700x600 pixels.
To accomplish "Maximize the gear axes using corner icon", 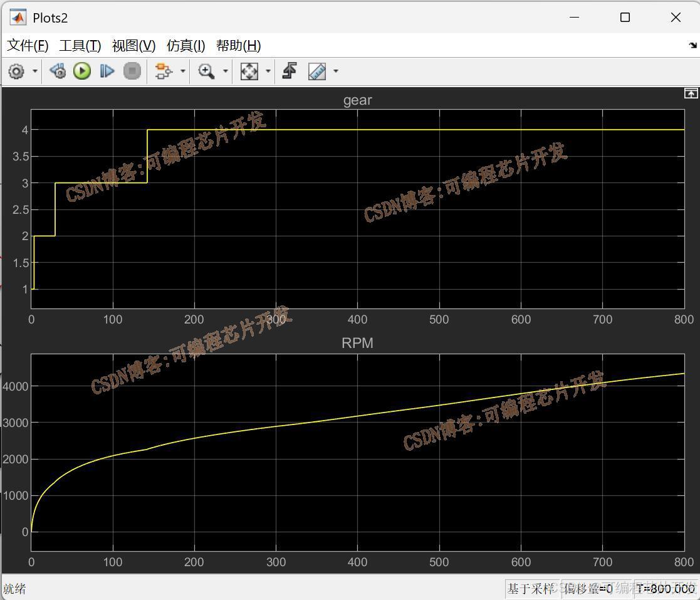I will [691, 93].
